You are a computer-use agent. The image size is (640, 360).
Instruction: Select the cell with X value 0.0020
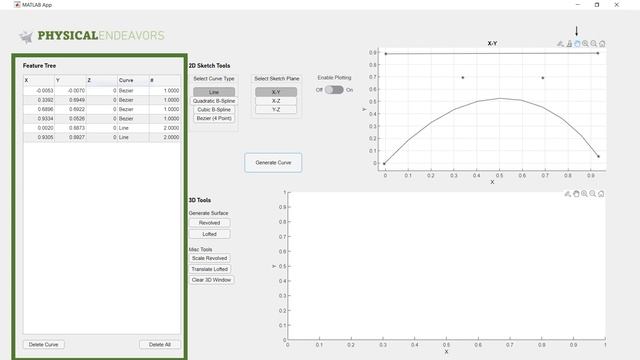pos(39,128)
